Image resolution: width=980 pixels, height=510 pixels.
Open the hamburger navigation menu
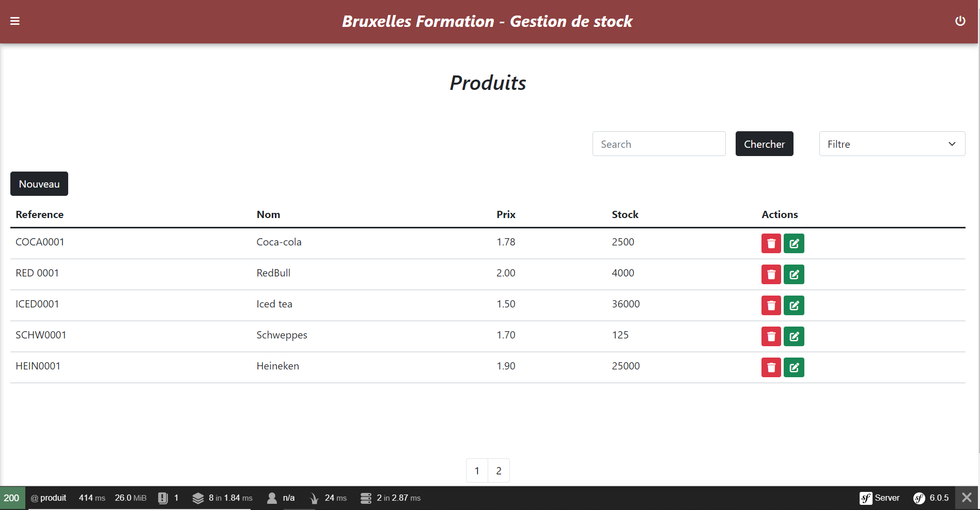click(x=14, y=21)
